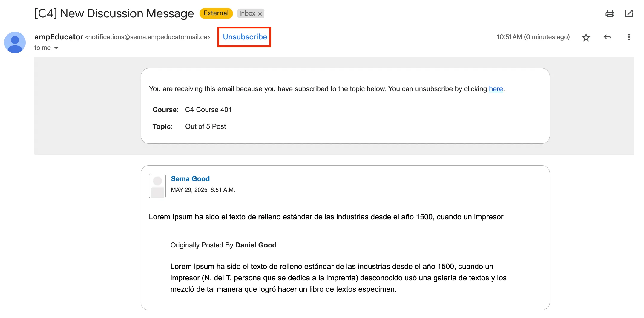Click the 'MAY 29, 2025, 6:51 A.M.' date
644x318 pixels.
[x=203, y=190]
